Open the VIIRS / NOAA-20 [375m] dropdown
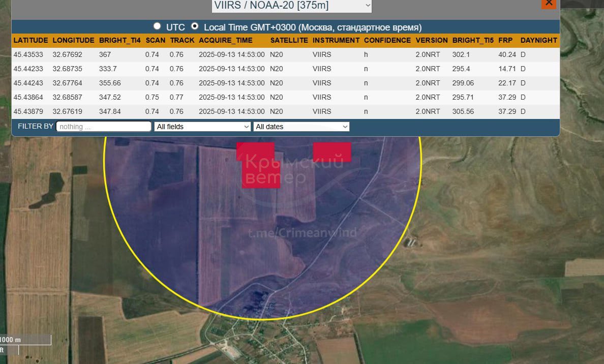Viewport: 604px width, 364px height. coord(292,6)
